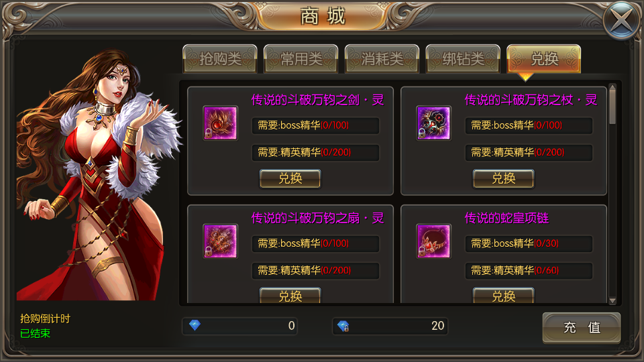Screen dimensions: 644x362
Task: Click the item list scrollbar thumb
Action: tap(612, 107)
